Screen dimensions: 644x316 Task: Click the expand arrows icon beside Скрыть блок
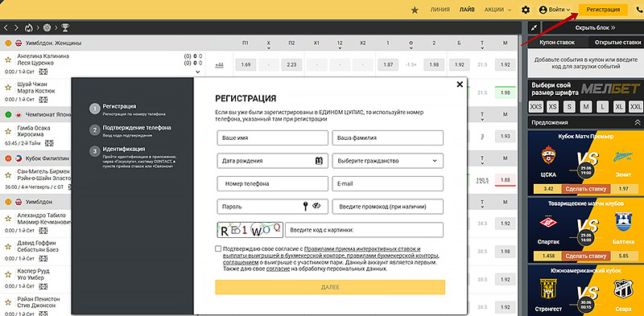pyautogui.click(x=534, y=28)
